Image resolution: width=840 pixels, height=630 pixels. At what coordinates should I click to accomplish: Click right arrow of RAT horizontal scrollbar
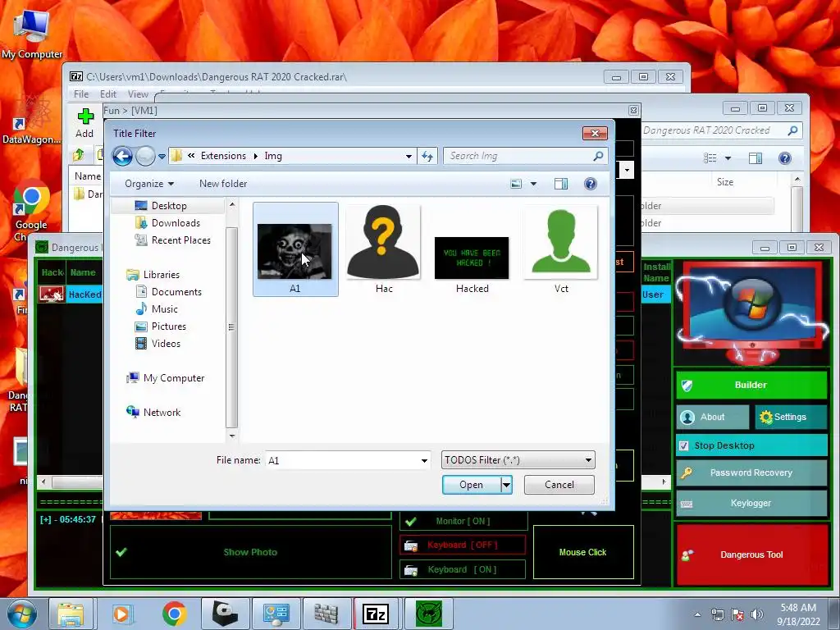(664, 482)
